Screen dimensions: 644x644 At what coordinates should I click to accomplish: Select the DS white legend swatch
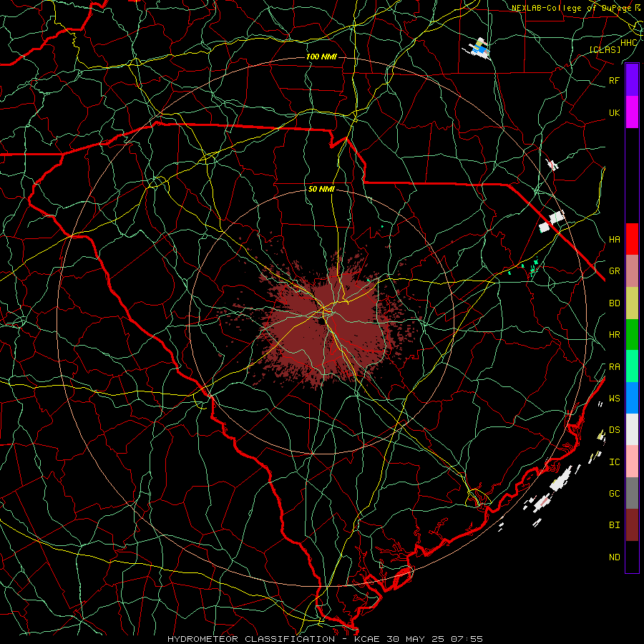click(632, 429)
